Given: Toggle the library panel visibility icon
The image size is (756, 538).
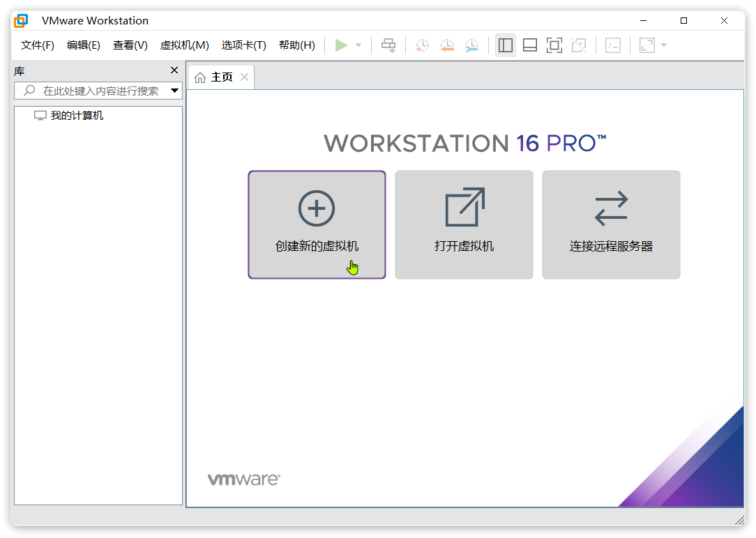Looking at the screenshot, I should tap(506, 45).
